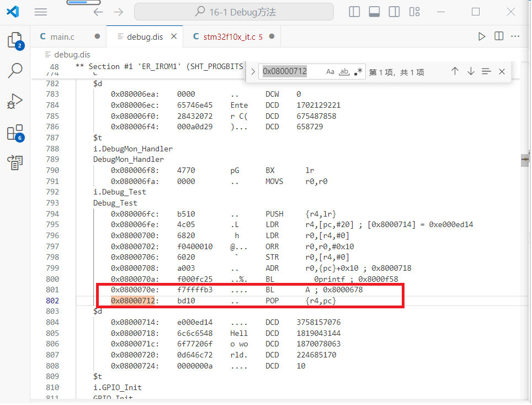Split the editor using the split icon
Screen dimensions: 532x405
point(498,35)
